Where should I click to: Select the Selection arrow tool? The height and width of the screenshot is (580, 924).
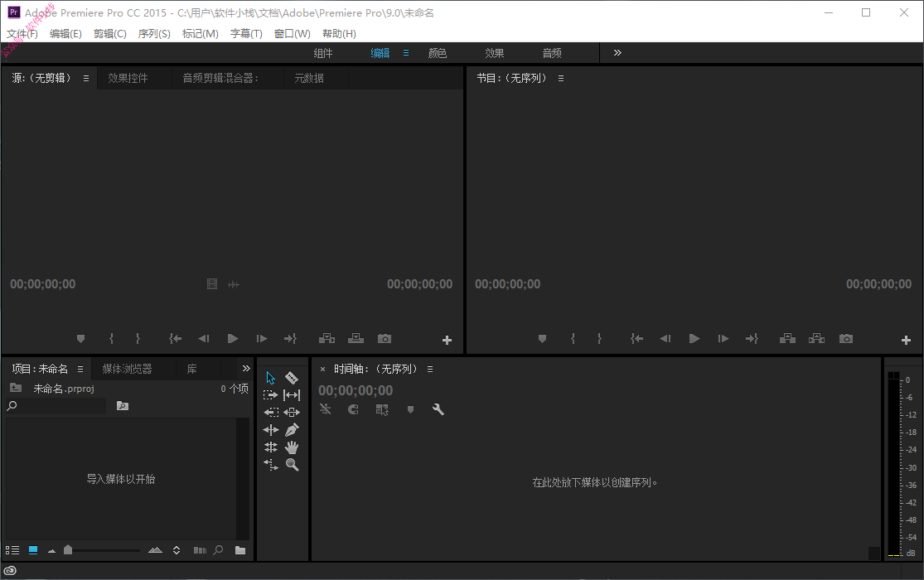(270, 378)
